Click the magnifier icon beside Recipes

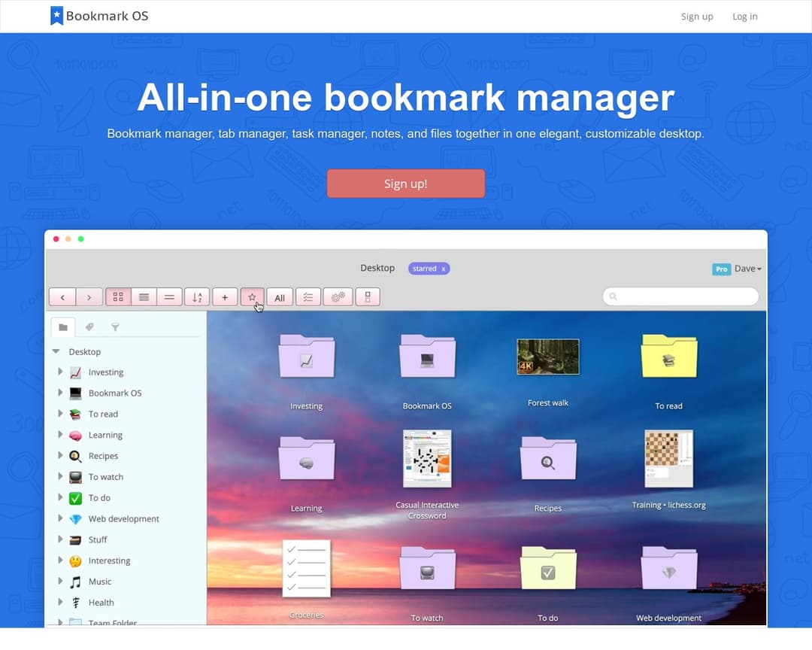click(x=76, y=456)
